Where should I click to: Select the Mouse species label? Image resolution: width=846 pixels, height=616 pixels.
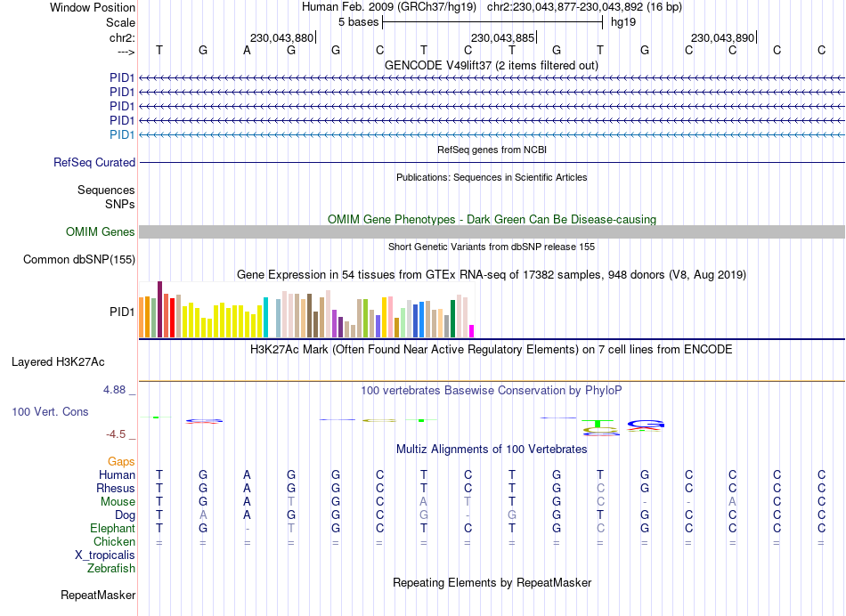(x=118, y=502)
